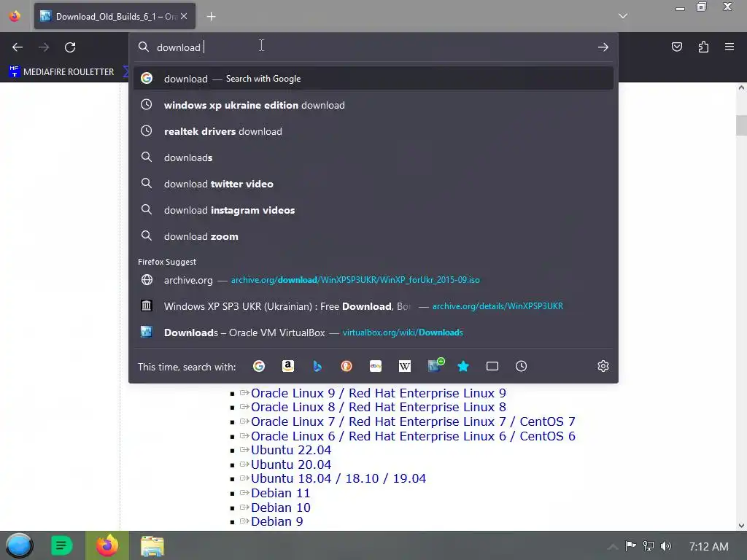Add the VirtualBox search engine icon

coord(436,365)
